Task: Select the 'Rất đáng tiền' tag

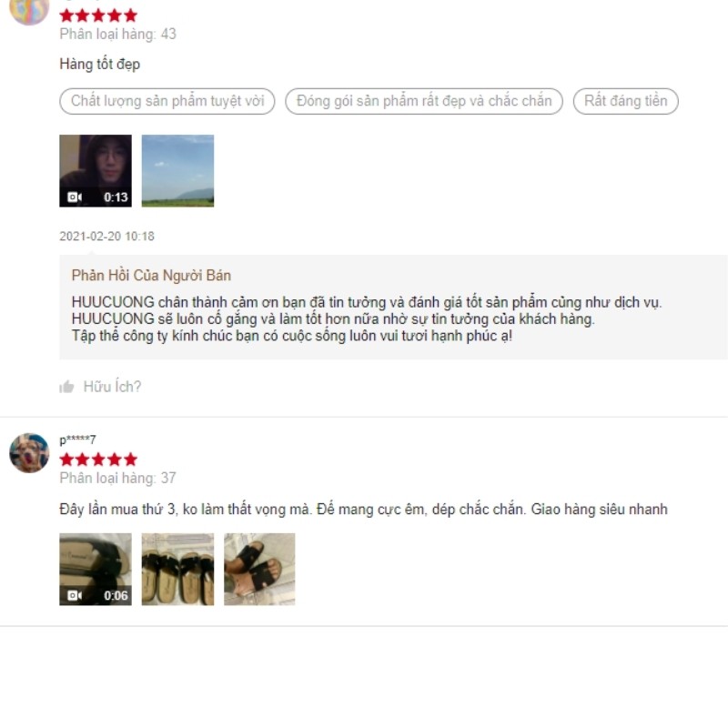Action: [x=625, y=101]
